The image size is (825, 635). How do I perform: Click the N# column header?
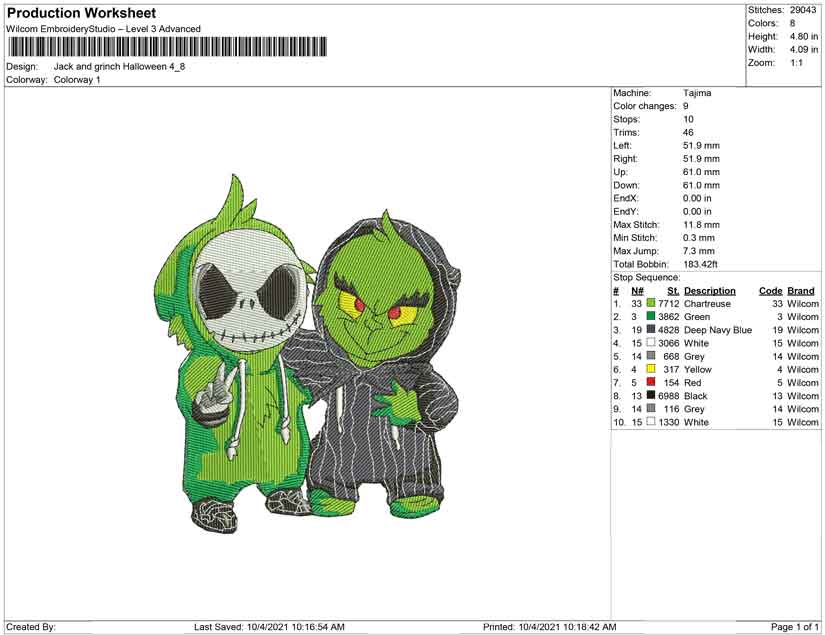(637, 291)
